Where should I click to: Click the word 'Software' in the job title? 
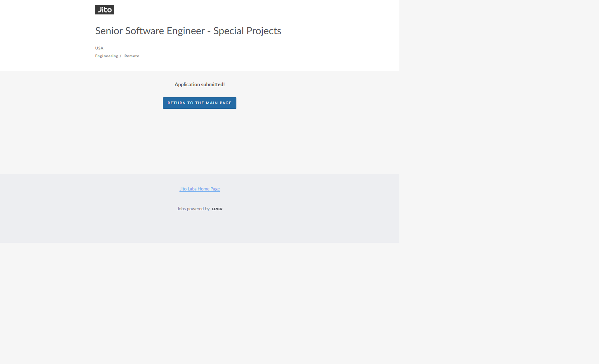144,31
